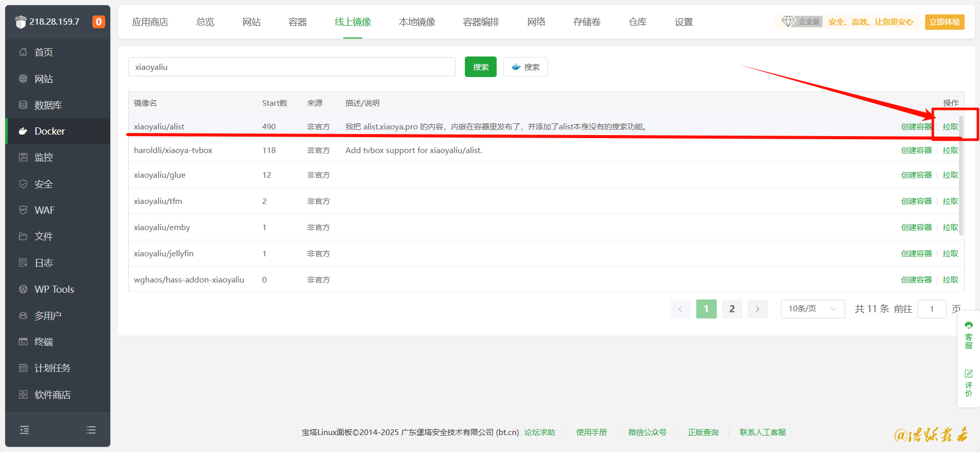Screen dimensions: 980x452
Task: Open 客服 customer service widget
Action: [969, 335]
